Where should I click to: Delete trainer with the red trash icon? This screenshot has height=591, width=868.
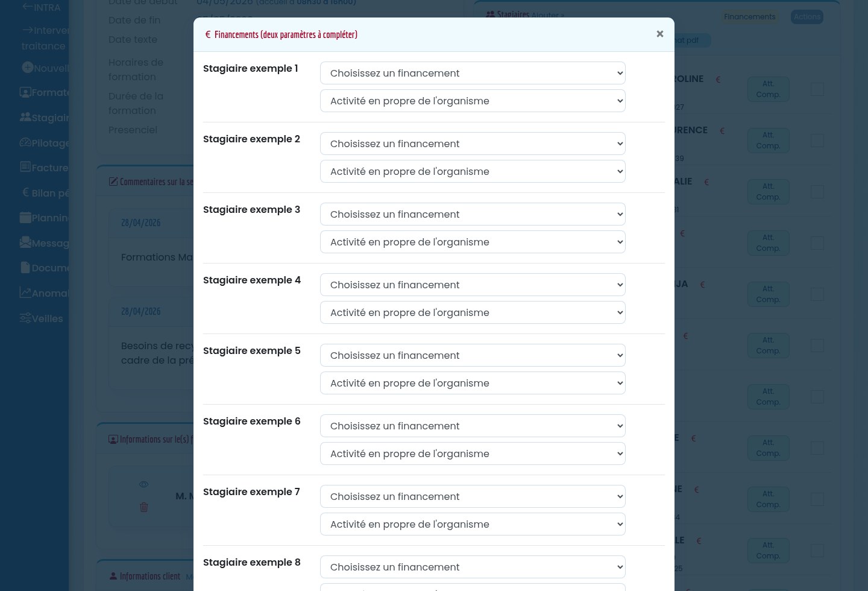143,507
